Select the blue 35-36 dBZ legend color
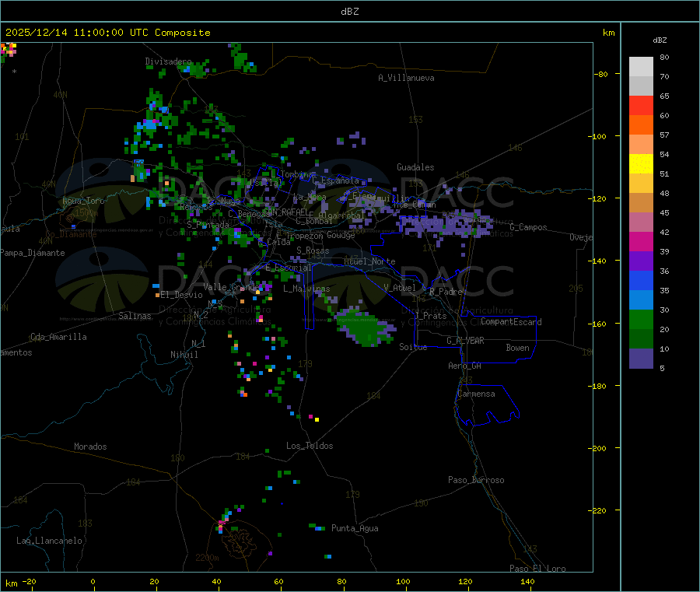The image size is (700, 592). coord(641,280)
